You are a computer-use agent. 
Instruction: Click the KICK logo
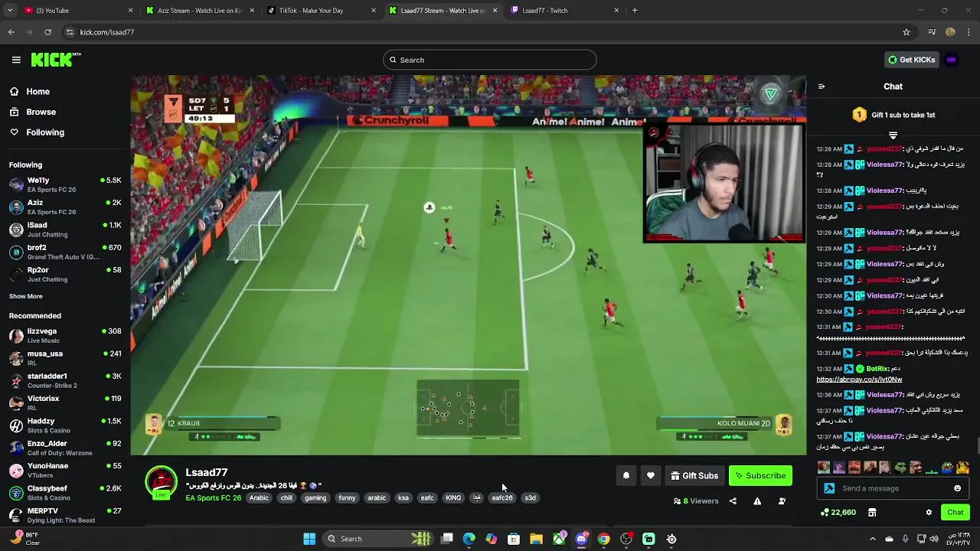[x=55, y=60]
